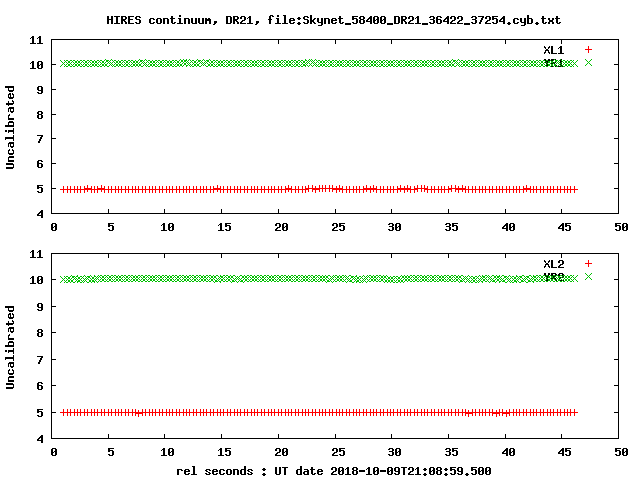Click the red plus marker beside XL2
The width and height of the screenshot is (640, 480).
pos(588,264)
